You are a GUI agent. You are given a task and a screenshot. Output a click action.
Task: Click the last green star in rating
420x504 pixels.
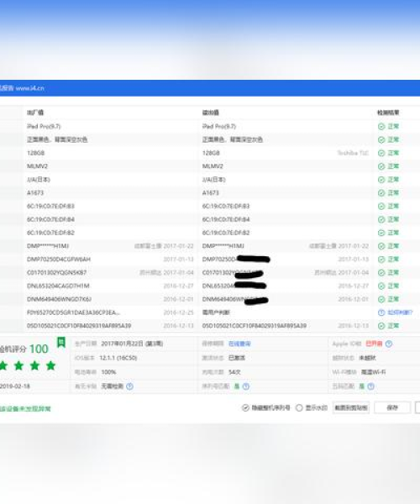(50, 365)
